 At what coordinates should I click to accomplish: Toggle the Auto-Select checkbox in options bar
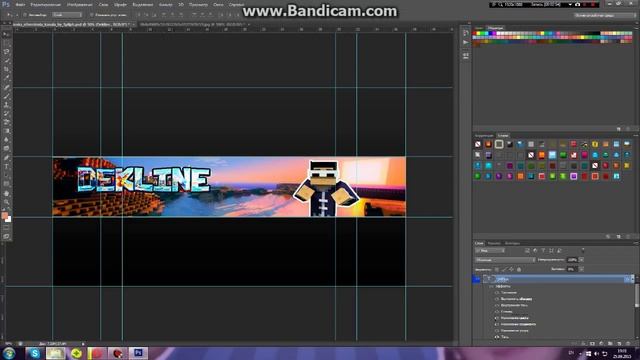click(x=25, y=15)
